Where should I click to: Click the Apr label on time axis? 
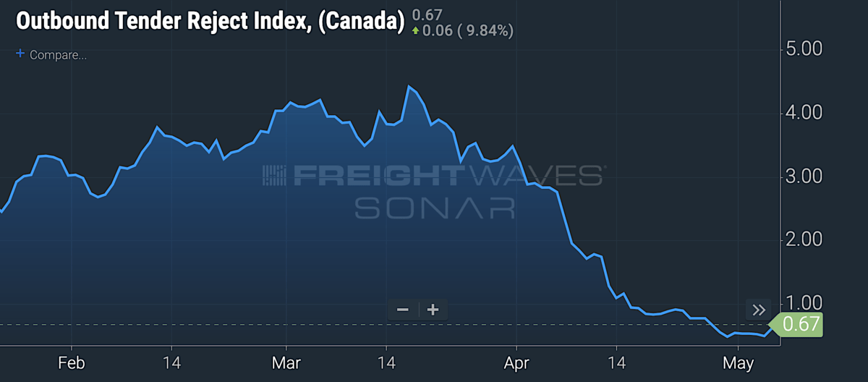[517, 362]
